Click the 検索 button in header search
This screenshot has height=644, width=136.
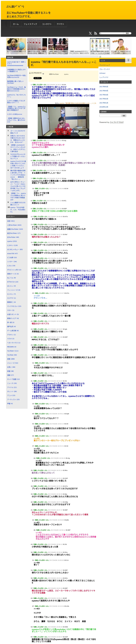(x=127, y=33)
